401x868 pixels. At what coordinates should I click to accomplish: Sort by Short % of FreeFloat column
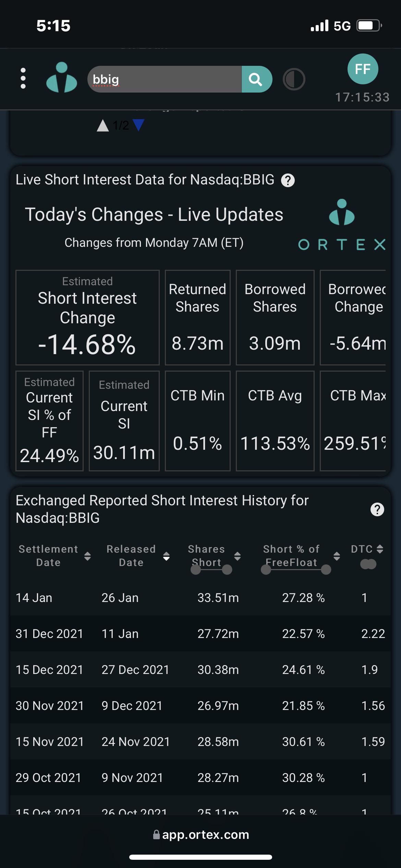pyautogui.click(x=337, y=556)
